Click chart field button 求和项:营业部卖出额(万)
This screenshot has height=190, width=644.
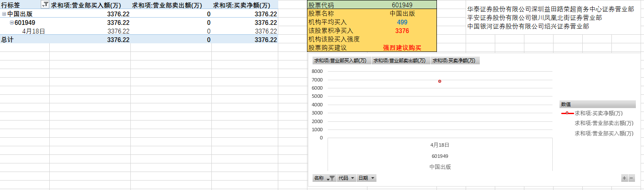point(401,61)
